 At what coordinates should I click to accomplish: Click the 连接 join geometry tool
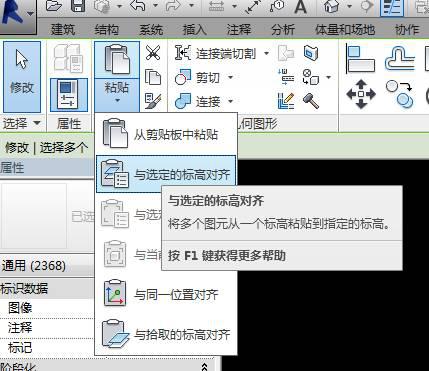(x=197, y=101)
